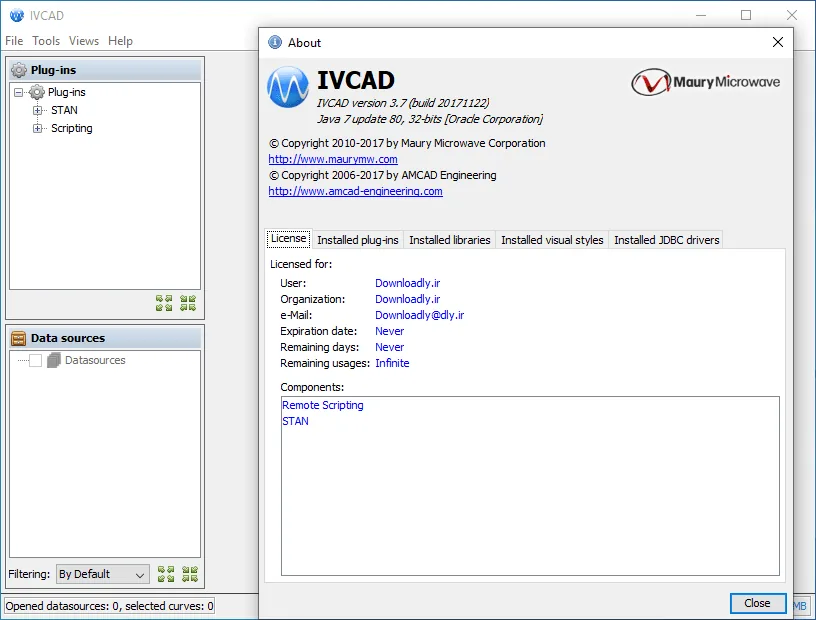Click the opened datasources status bar text

click(x=109, y=606)
